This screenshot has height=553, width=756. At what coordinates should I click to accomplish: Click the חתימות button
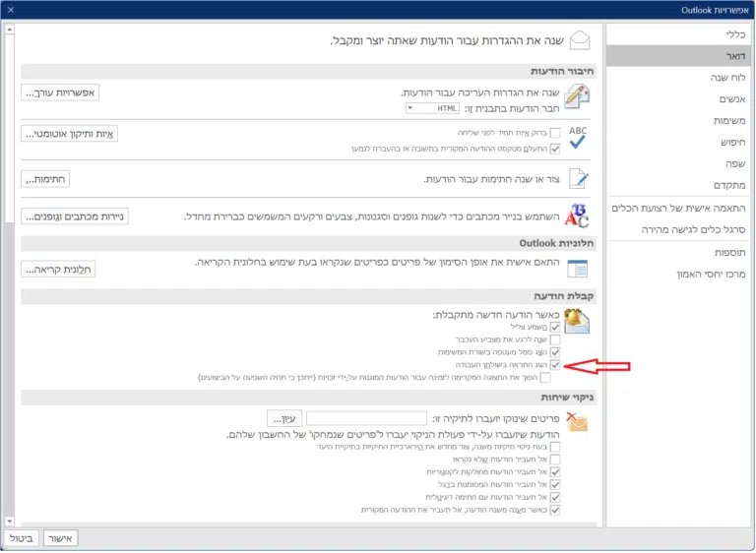(45, 179)
